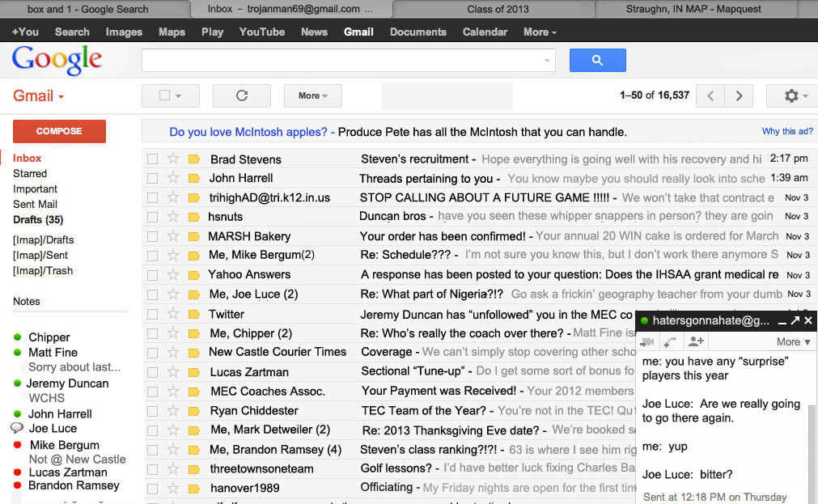The image size is (818, 504).
Task: Check the trihighAD@tri.k12.in.us email
Action: (152, 197)
